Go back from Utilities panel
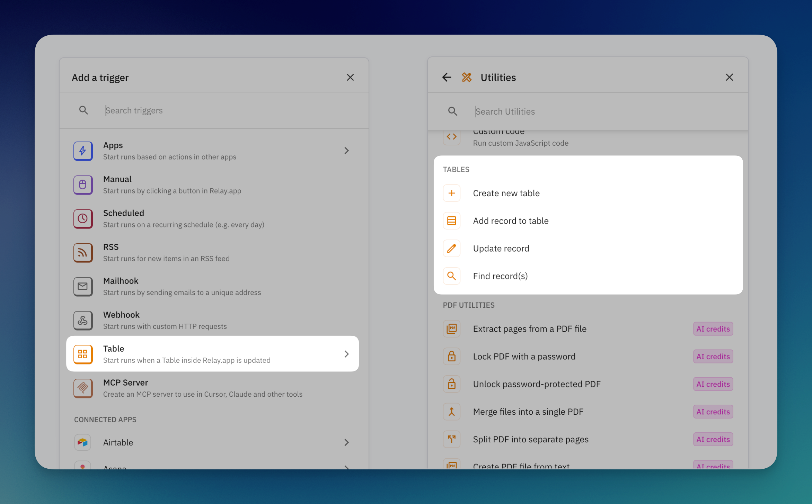 tap(447, 77)
